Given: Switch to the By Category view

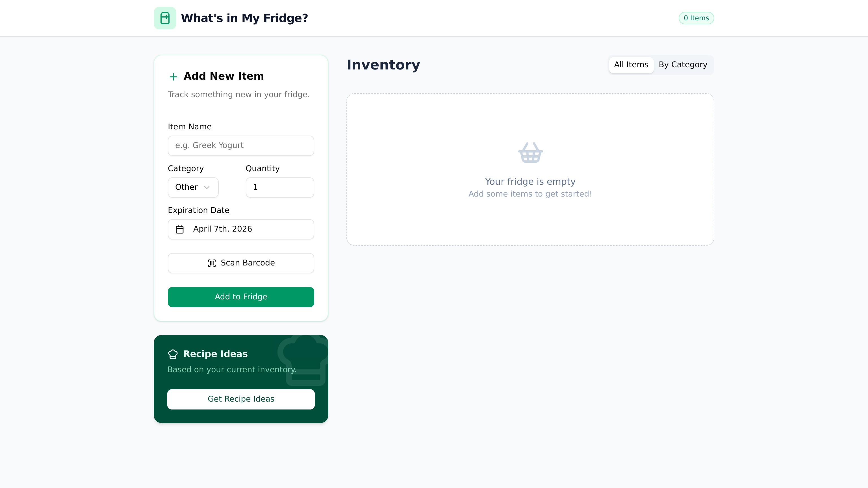Looking at the screenshot, I should click(683, 65).
